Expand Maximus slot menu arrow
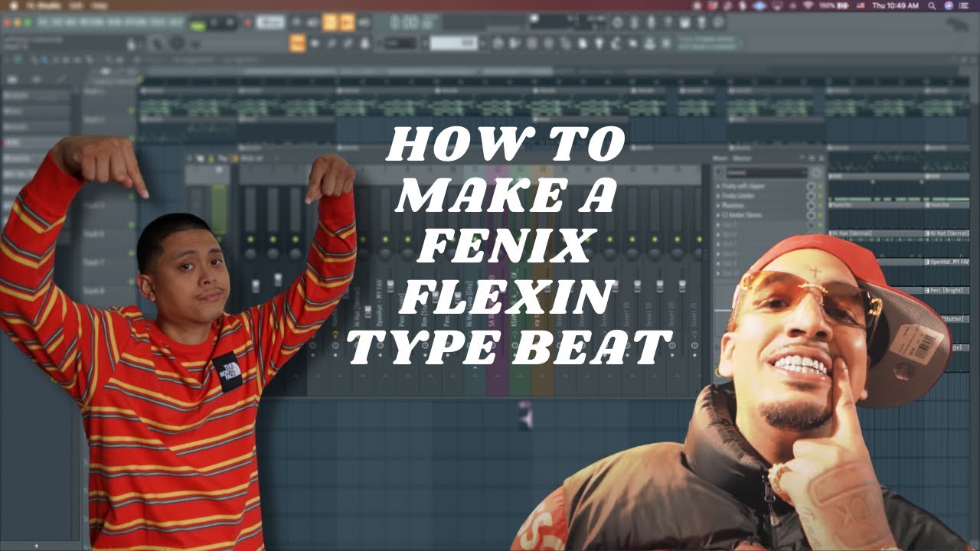Viewport: 980px width, 551px height. click(717, 206)
